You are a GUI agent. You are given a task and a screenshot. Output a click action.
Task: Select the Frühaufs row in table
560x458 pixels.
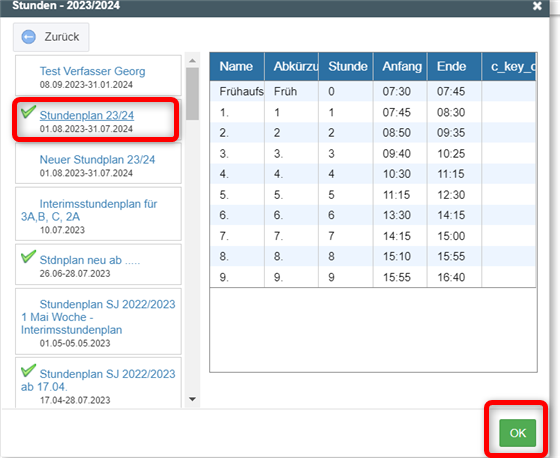[373, 91]
